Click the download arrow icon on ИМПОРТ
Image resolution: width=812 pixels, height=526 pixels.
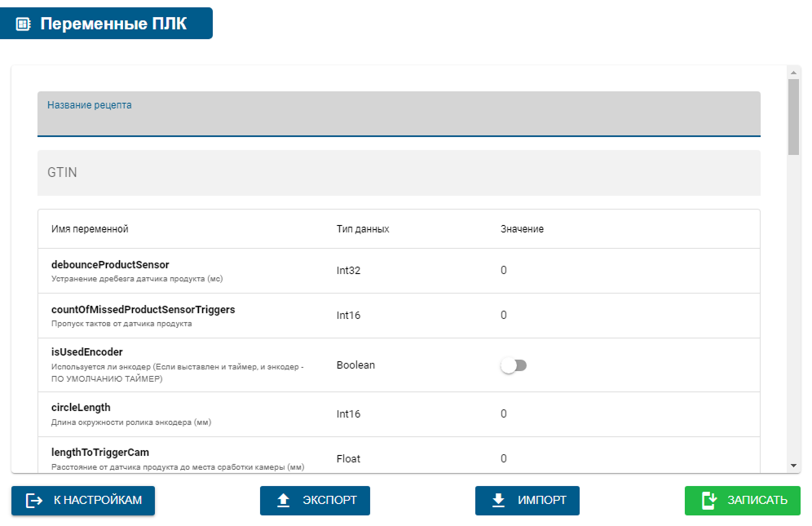click(x=498, y=500)
